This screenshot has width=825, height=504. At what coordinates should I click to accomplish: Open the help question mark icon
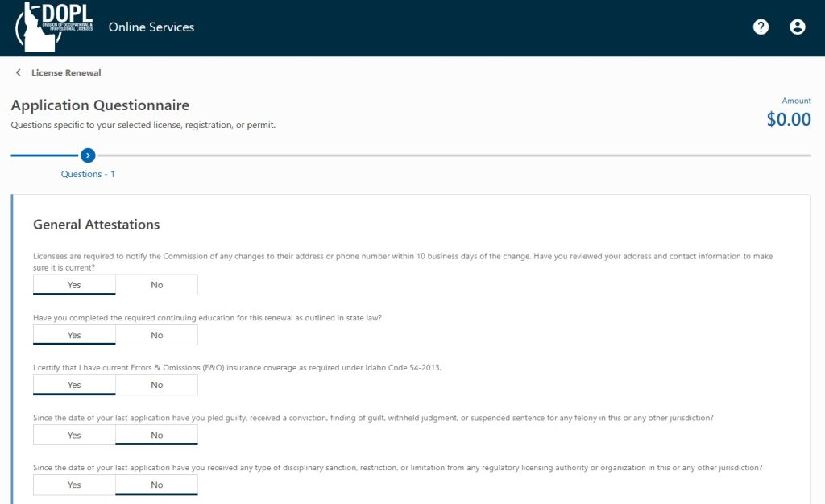(x=761, y=27)
